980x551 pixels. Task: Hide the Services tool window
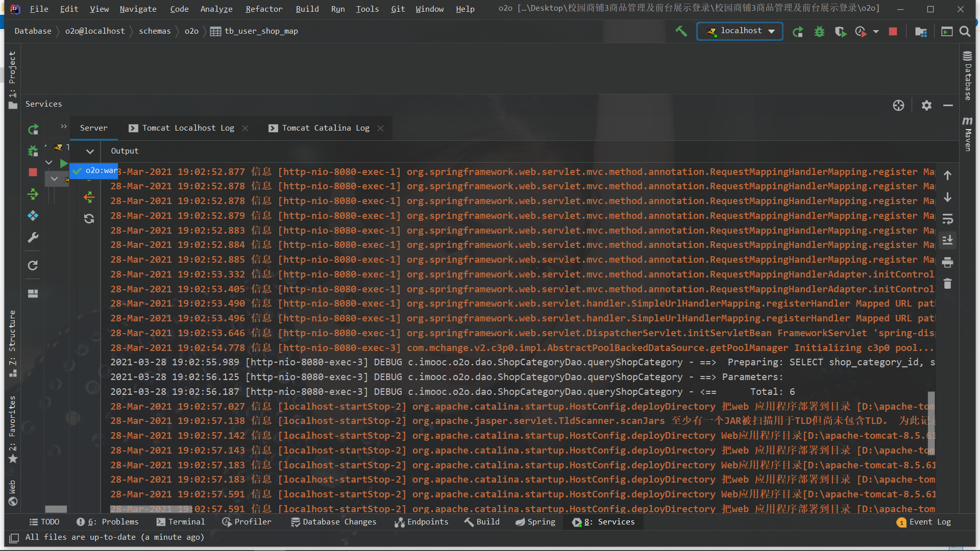click(x=948, y=105)
